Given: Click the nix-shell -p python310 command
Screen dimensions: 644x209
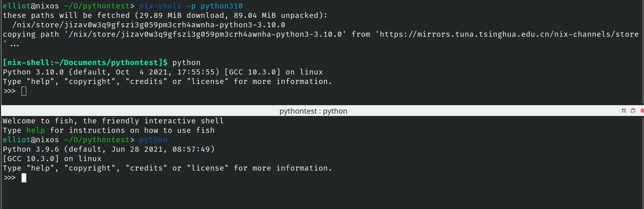Looking at the screenshot, I should coord(191,6).
